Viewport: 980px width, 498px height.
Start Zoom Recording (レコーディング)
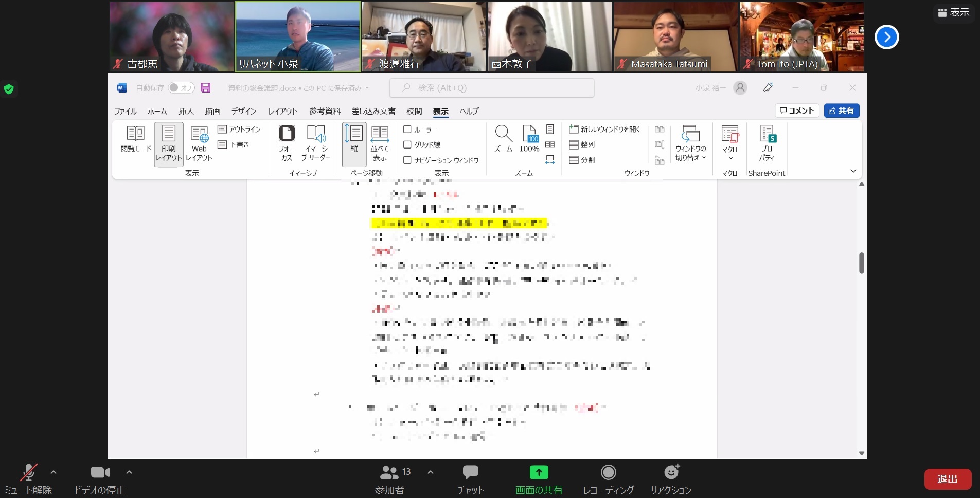[608, 480]
